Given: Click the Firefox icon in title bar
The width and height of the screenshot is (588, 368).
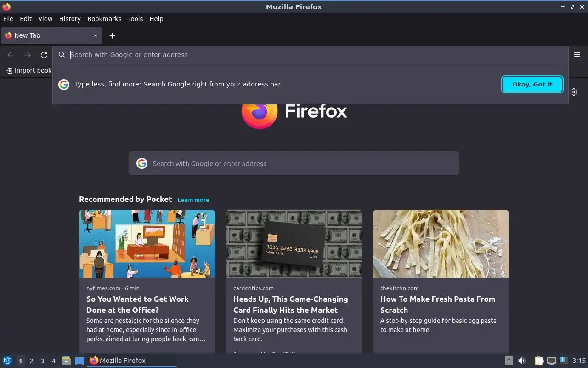Looking at the screenshot, I should point(6,7).
